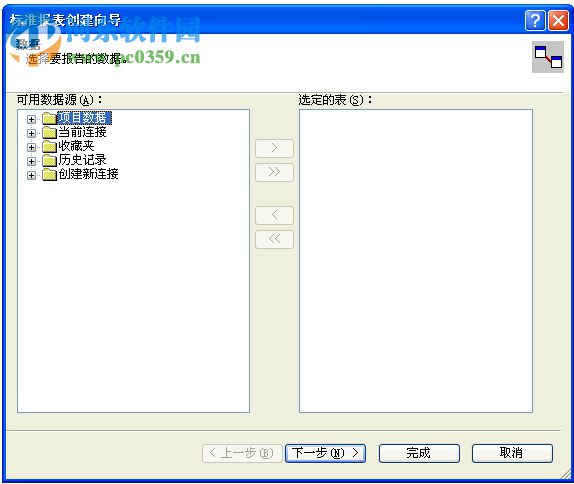Close the wizard dialog
The image size is (574, 484).
pos(558,21)
